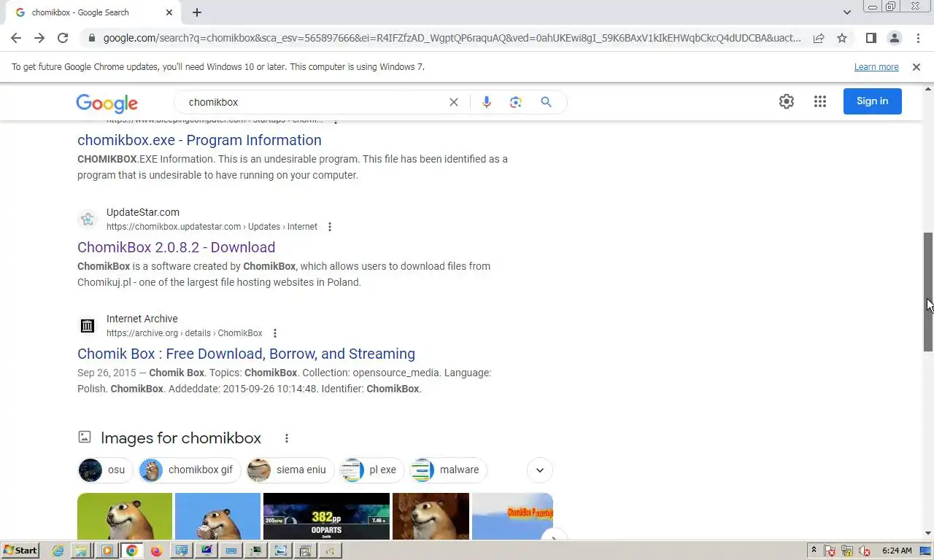The width and height of the screenshot is (934, 560).
Task: Open a new browser tab
Action: (197, 12)
